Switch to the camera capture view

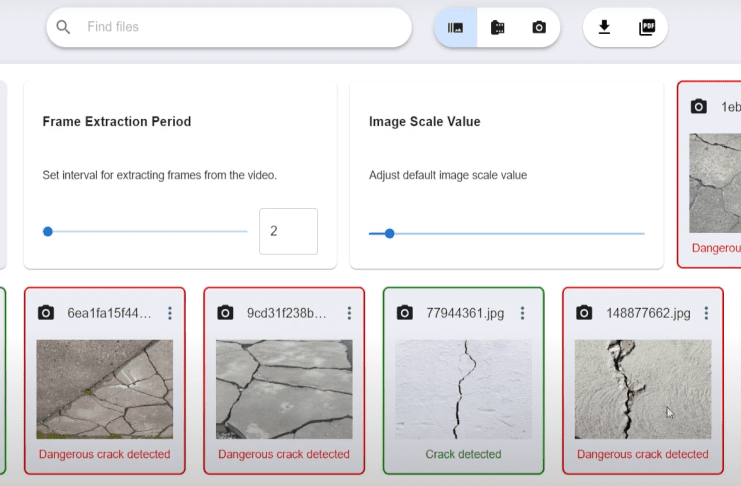[539, 28]
